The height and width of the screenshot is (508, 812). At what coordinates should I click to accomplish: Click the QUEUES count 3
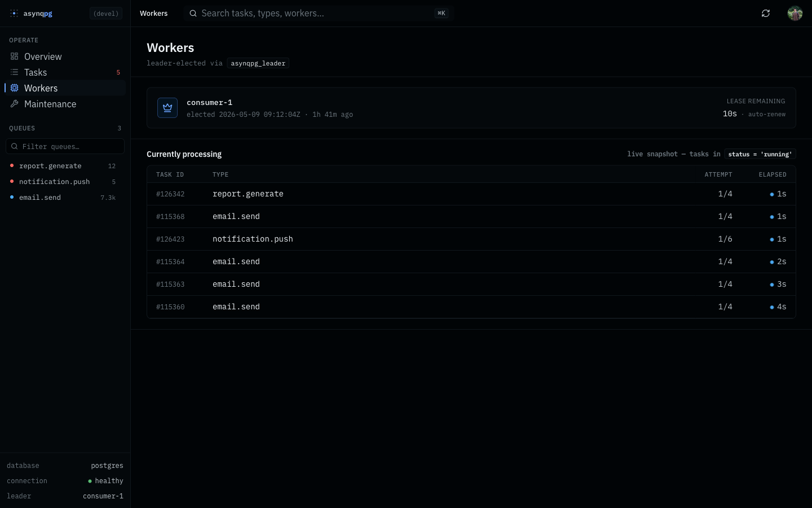[119, 128]
